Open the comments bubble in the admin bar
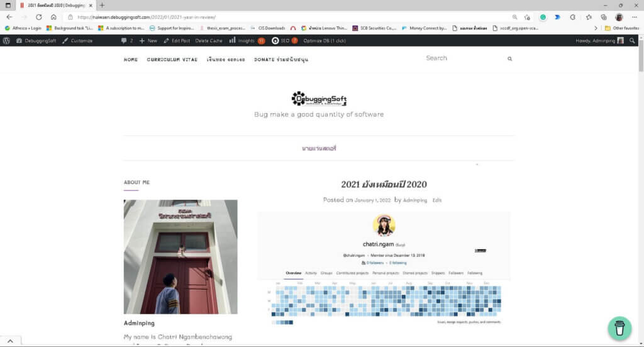 pyautogui.click(x=127, y=41)
